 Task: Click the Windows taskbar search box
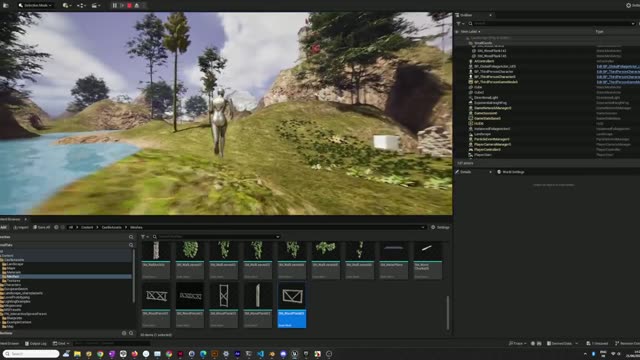[31, 354]
